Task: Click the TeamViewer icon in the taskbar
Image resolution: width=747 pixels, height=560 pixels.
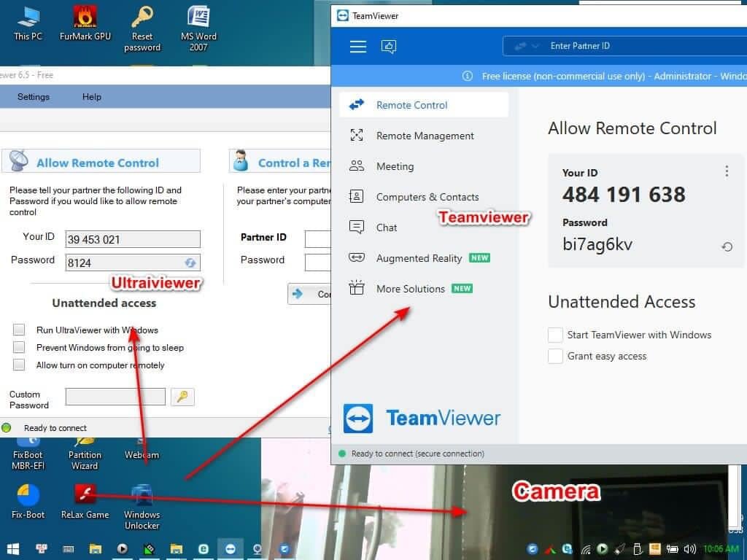Action: [230, 549]
